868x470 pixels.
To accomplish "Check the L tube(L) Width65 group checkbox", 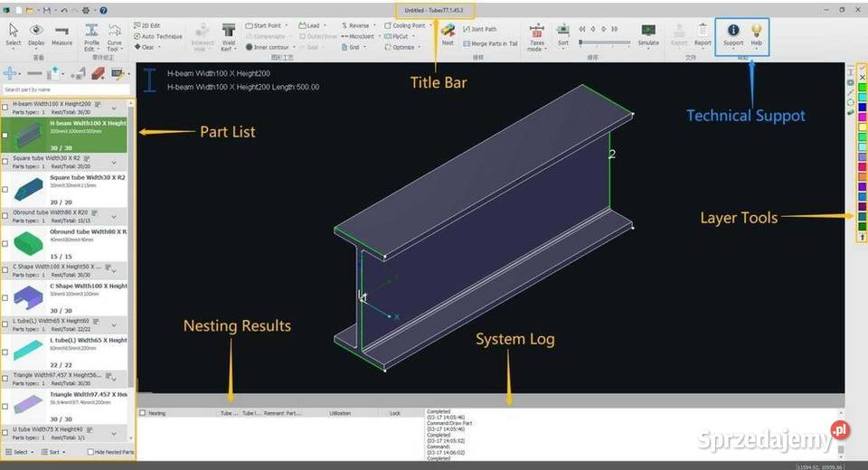I will (x=5, y=324).
